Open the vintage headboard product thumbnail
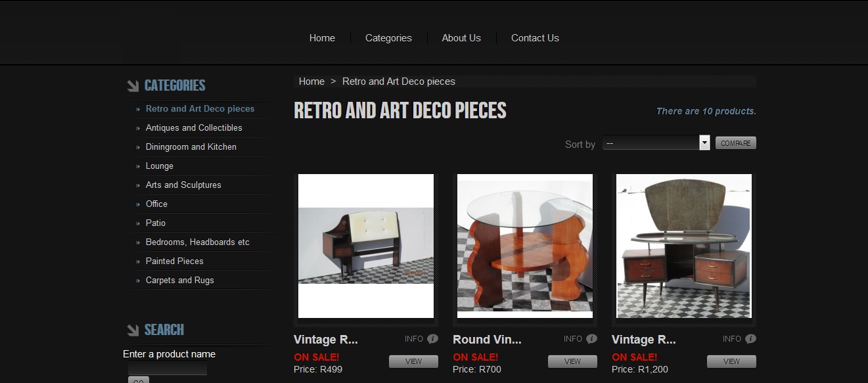 point(366,246)
